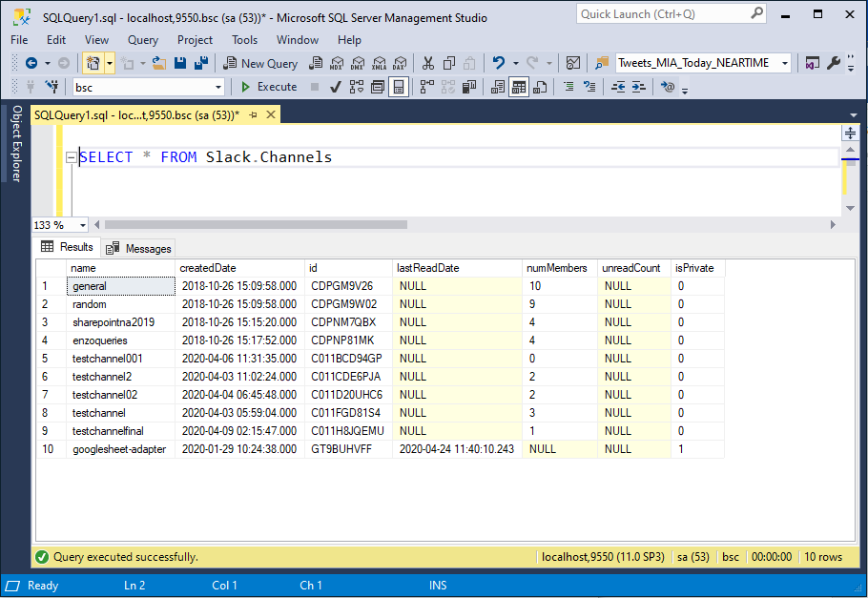Click the New Query button
The image size is (868, 598).
click(260, 63)
